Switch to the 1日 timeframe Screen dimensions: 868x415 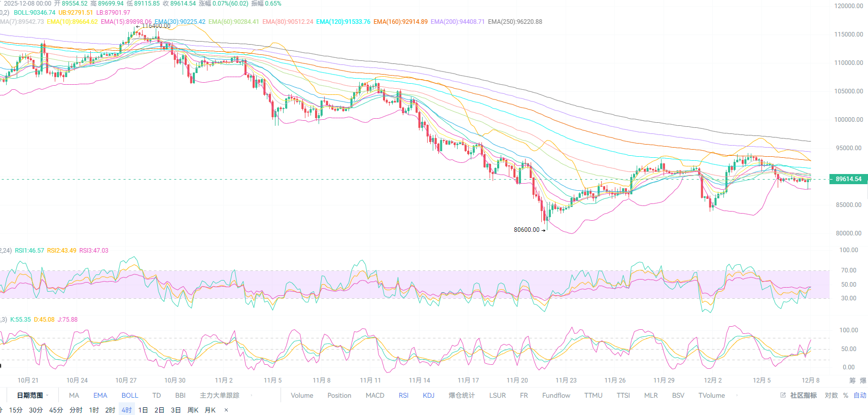(143, 410)
